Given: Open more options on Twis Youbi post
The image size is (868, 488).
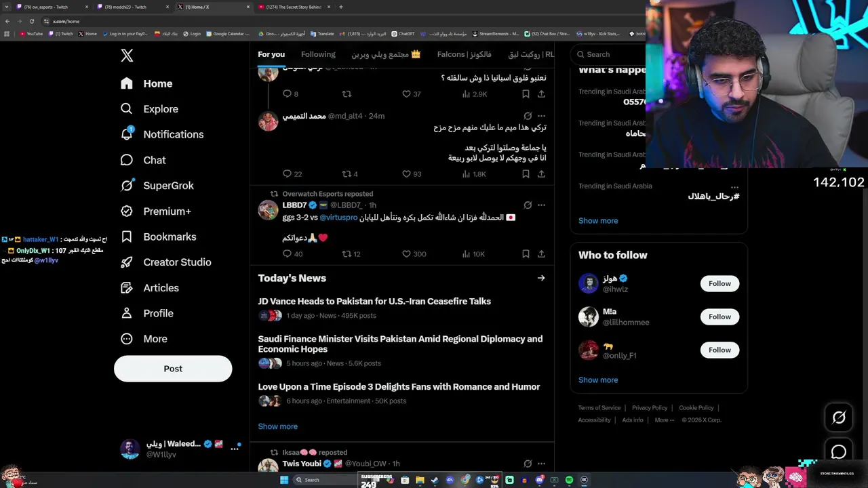Looking at the screenshot, I should pyautogui.click(x=541, y=464).
